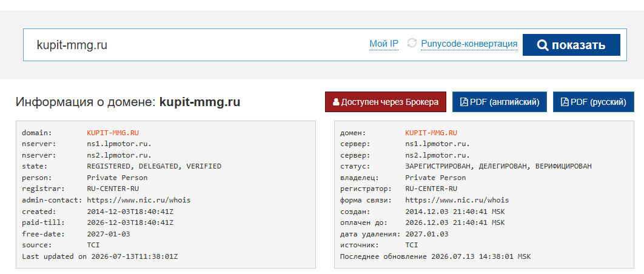This screenshot has height=274, width=644.
Task: Click the person icon on Доступен через Брокера
Action: [x=336, y=102]
